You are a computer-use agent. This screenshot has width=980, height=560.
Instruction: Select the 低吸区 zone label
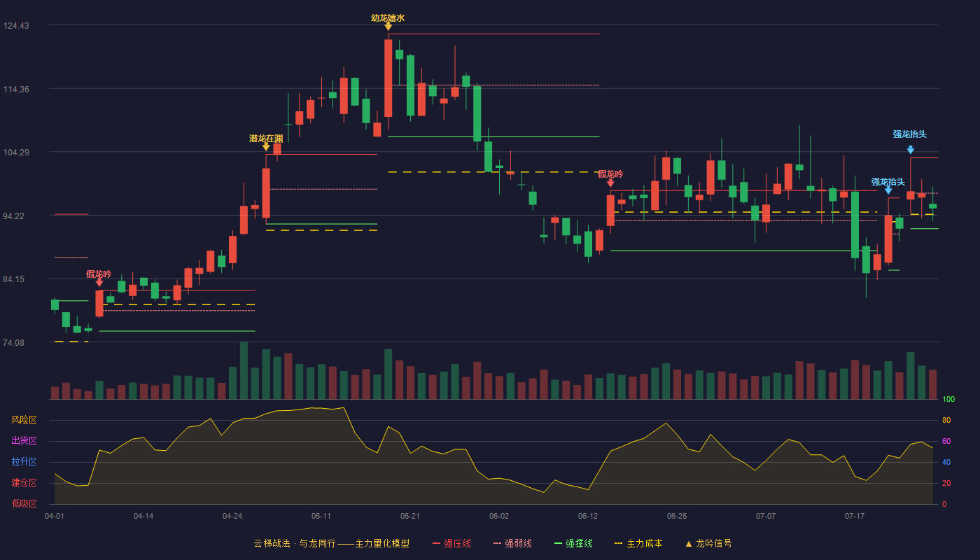[24, 503]
